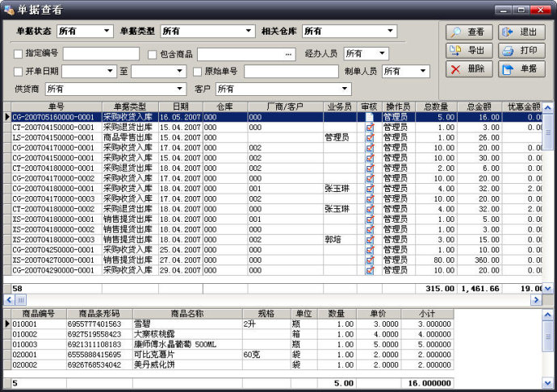Click audit check icon for CT-200704180000-0002

point(370,209)
